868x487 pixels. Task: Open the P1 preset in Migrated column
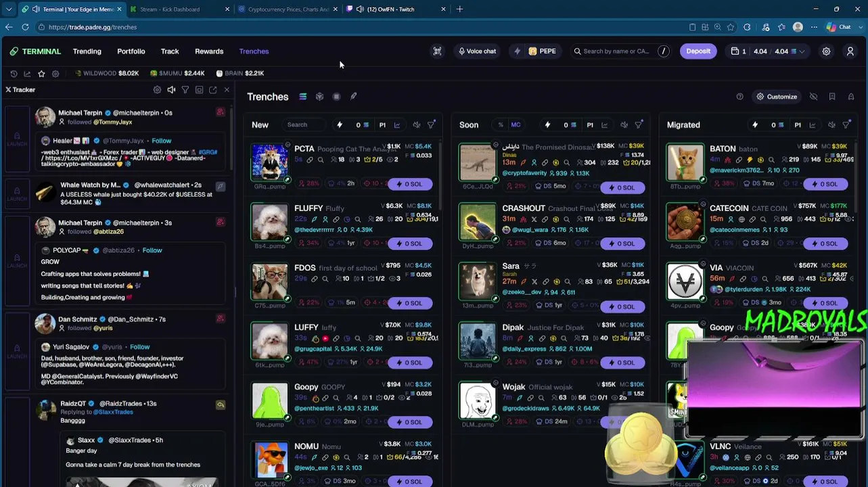[798, 125]
